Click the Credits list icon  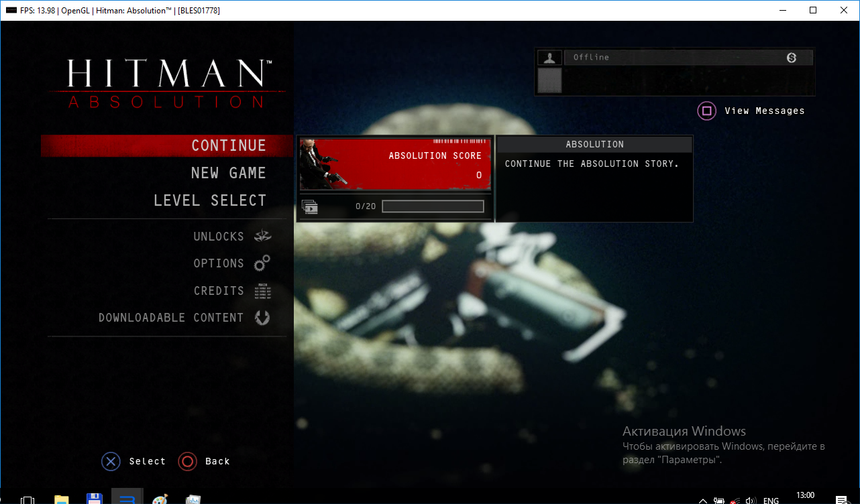tap(262, 291)
